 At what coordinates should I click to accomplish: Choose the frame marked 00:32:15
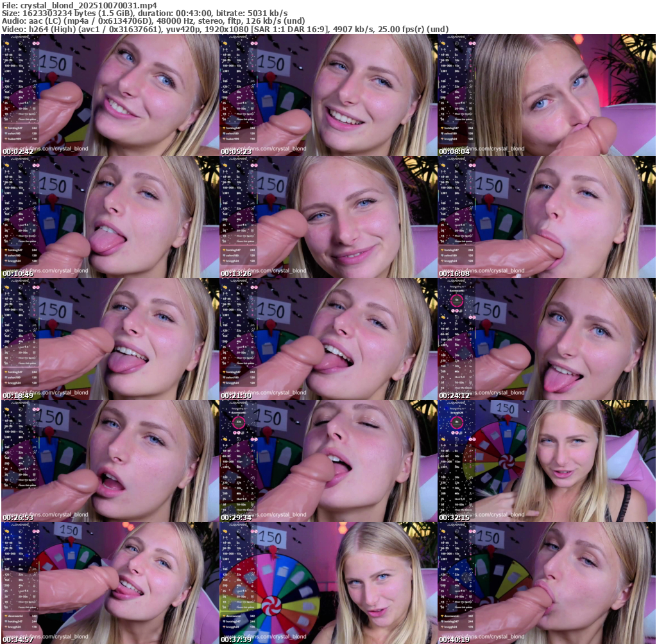[x=547, y=461]
